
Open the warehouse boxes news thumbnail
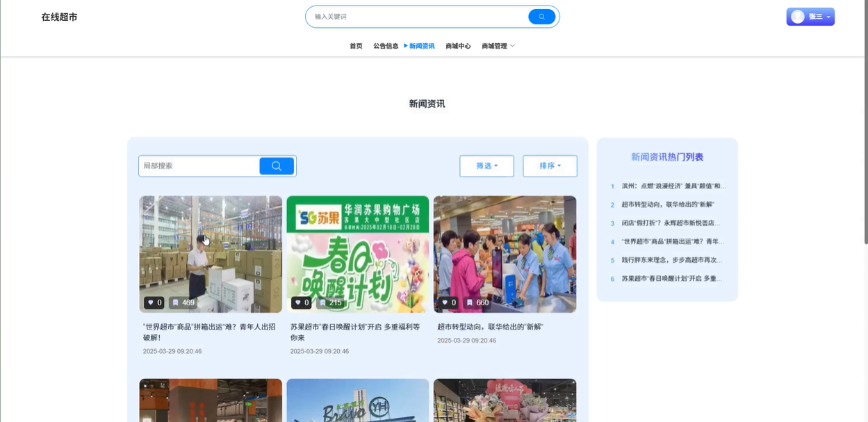(211, 254)
